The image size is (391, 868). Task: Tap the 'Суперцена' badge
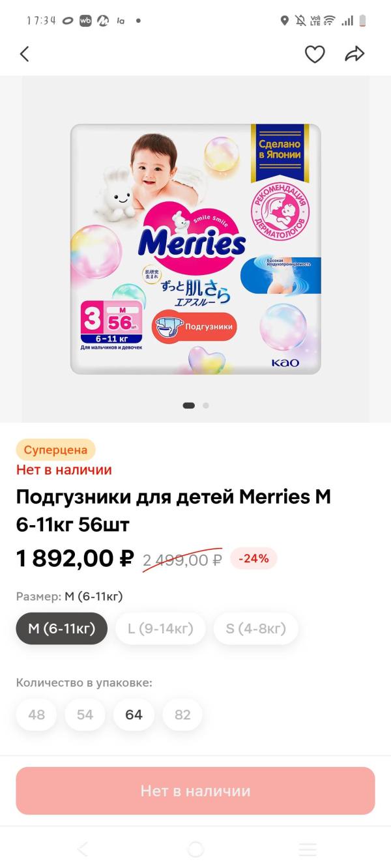(56, 450)
